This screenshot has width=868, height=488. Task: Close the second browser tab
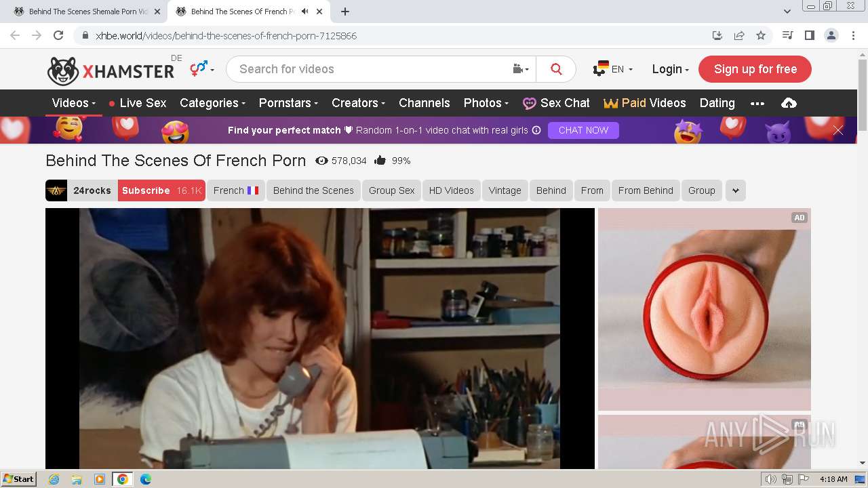[319, 12]
